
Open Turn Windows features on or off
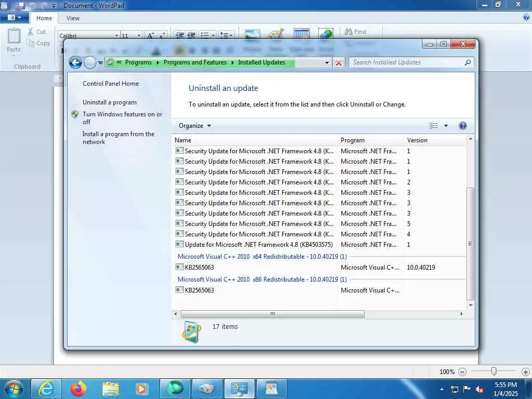pyautogui.click(x=122, y=118)
